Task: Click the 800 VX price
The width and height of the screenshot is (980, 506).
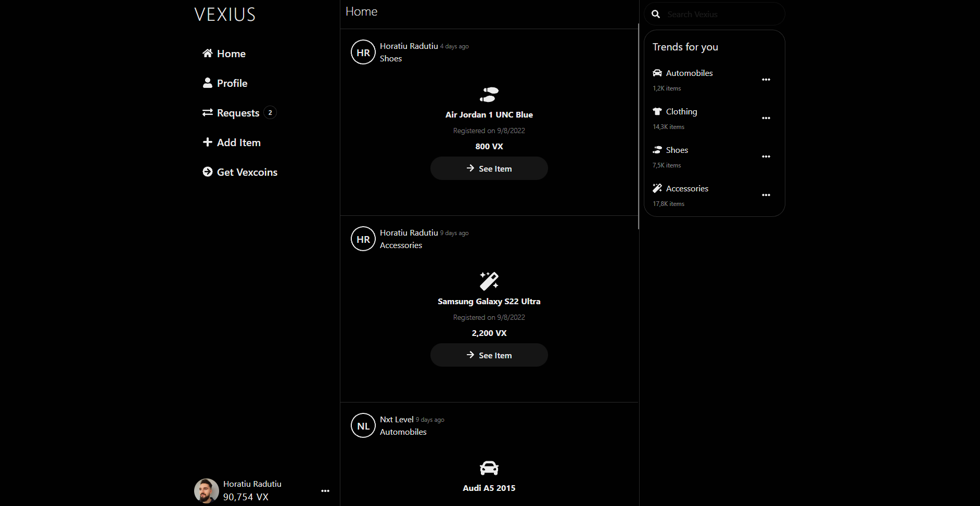Action: click(489, 146)
